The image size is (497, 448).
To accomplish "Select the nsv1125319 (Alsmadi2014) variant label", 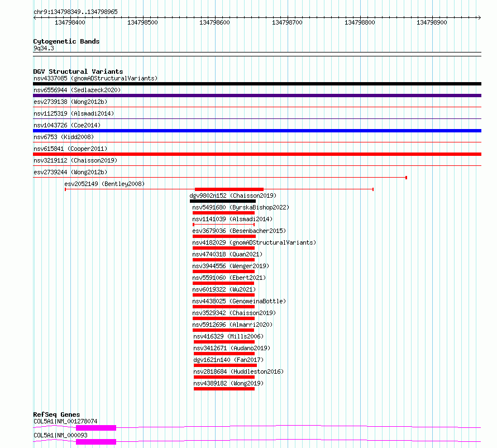I will click(74, 113).
